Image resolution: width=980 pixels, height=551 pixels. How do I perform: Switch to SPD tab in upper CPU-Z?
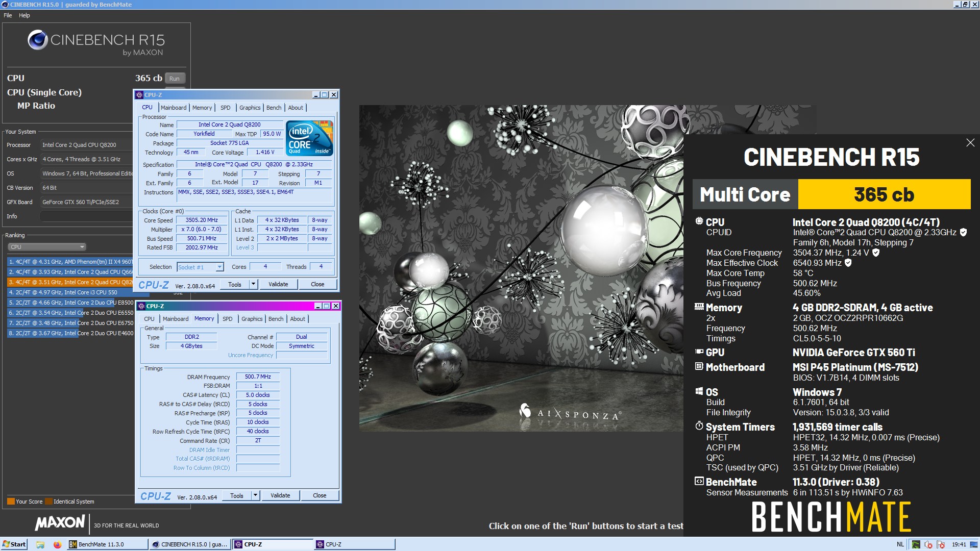226,108
